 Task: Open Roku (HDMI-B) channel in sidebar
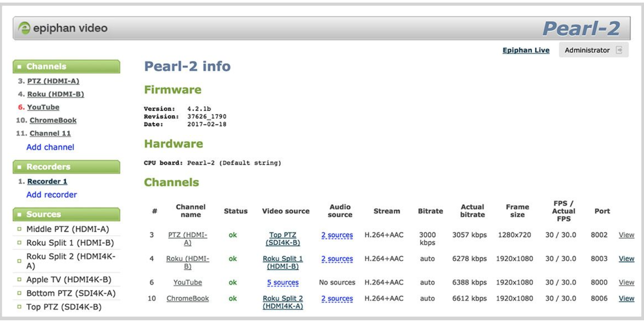coord(55,94)
